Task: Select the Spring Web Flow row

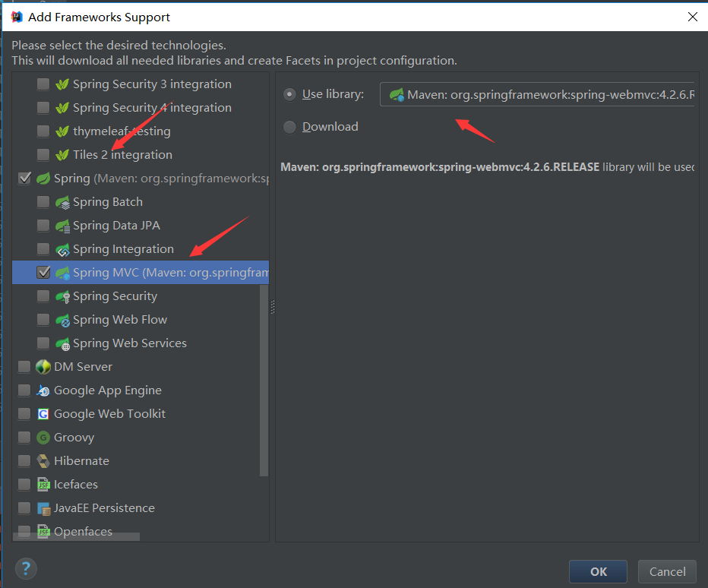Action: pyautogui.click(x=141, y=319)
